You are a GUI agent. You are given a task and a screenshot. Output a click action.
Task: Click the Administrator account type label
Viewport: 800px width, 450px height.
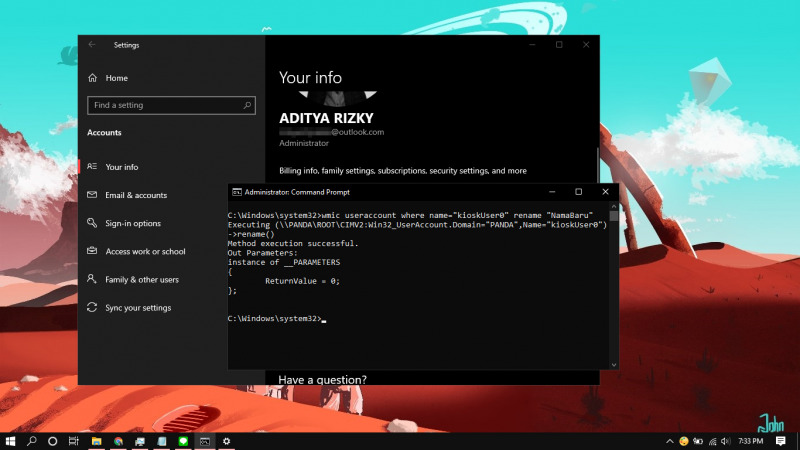click(304, 143)
